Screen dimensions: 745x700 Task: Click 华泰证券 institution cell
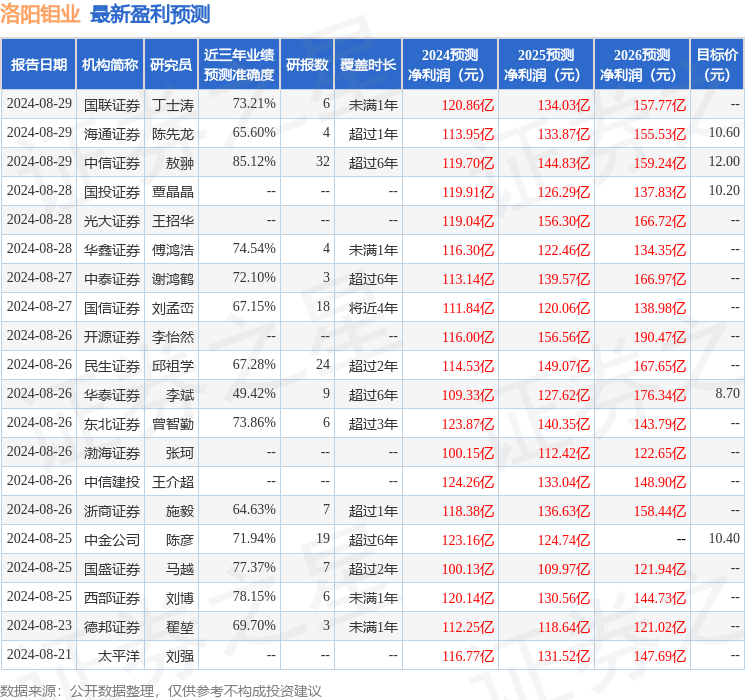pyautogui.click(x=112, y=395)
